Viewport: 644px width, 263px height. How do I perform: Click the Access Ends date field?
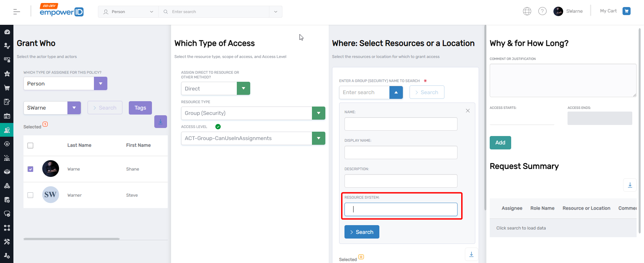click(x=600, y=118)
